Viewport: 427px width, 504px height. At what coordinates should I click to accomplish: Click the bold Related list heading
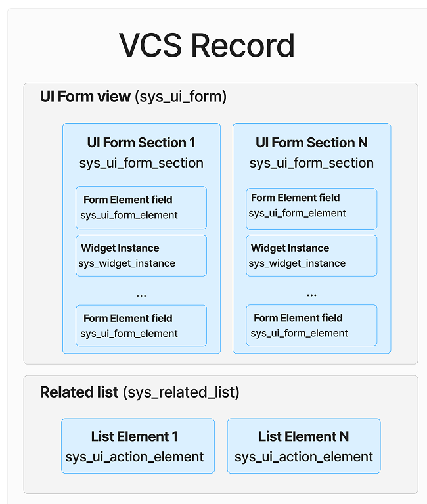click(79, 393)
